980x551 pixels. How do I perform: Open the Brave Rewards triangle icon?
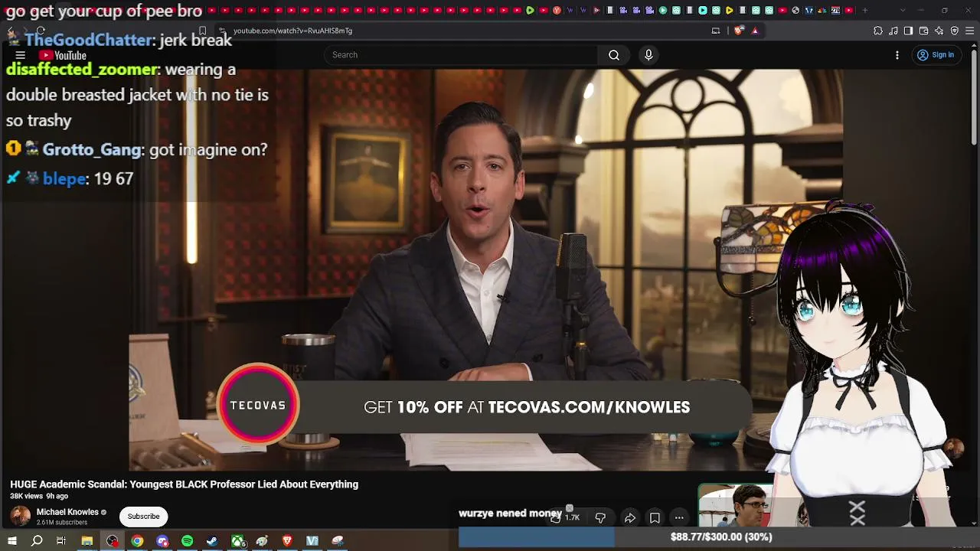(755, 31)
